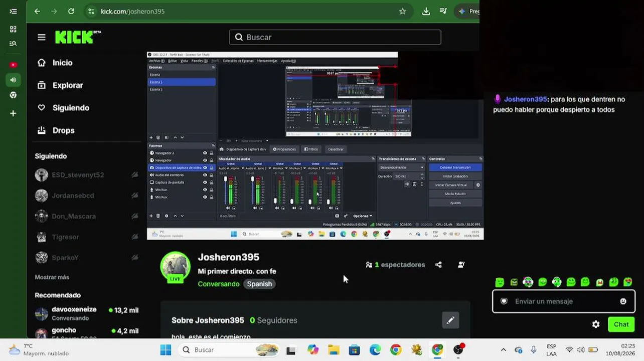Open recommended channel davooxeneize
This screenshot has height=361, width=644.
(86, 314)
